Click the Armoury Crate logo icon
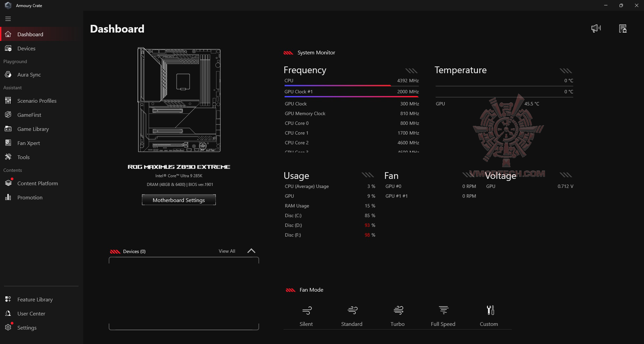644x344 pixels. (8, 5)
